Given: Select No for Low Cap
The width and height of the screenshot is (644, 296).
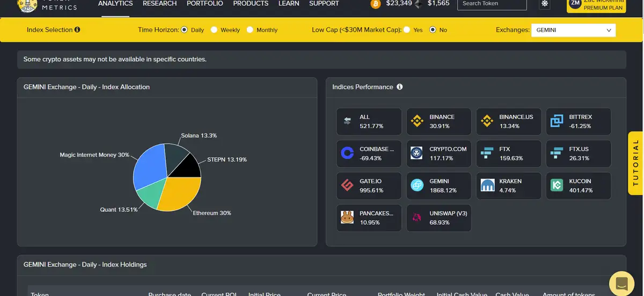Looking at the screenshot, I should coord(433,30).
